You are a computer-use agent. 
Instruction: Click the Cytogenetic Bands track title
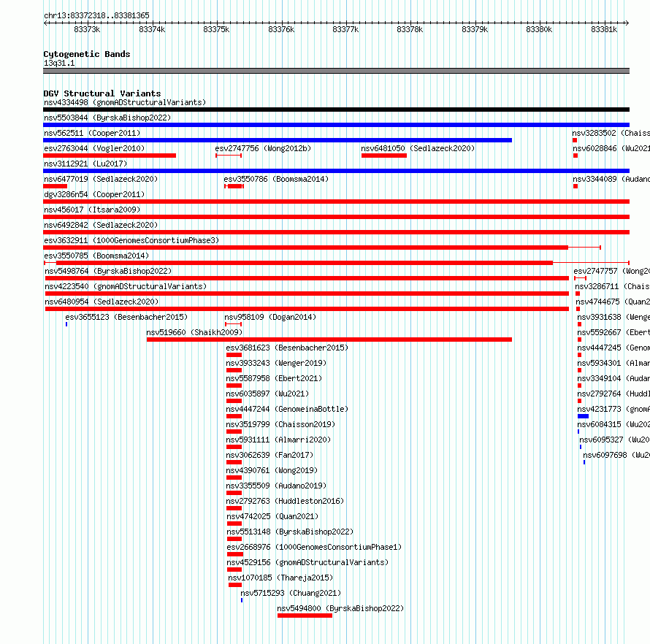[x=87, y=54]
